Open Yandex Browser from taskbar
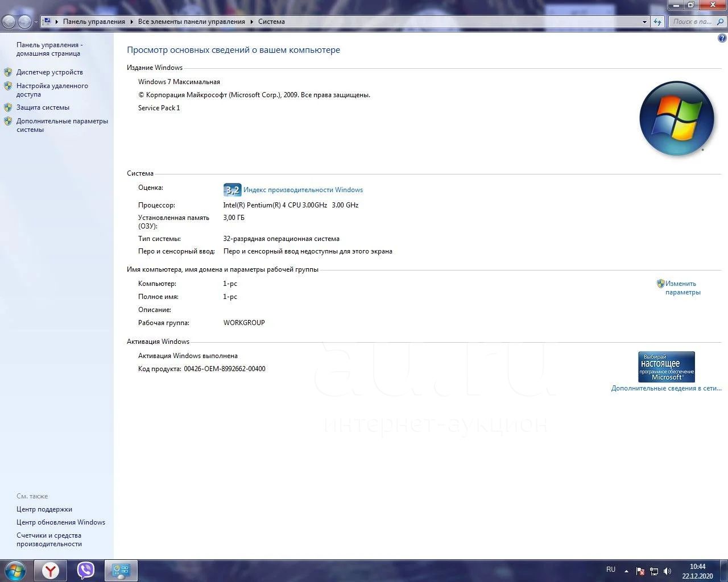The width and height of the screenshot is (728, 582). point(51,571)
